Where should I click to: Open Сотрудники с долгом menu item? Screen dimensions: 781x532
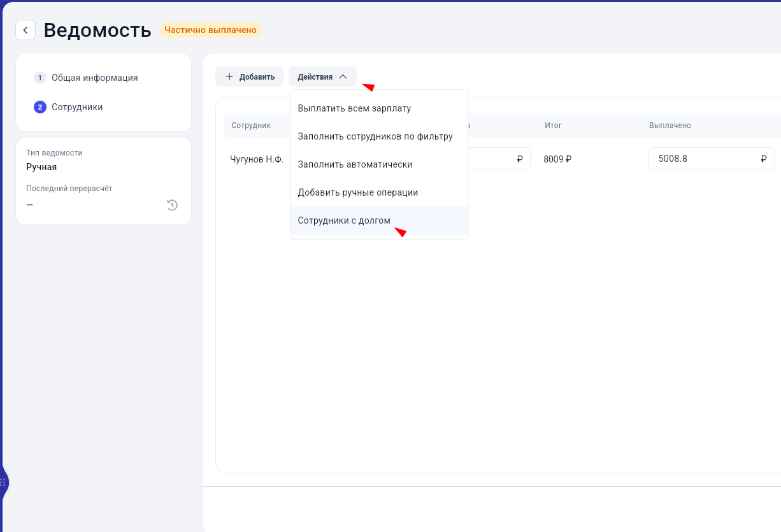coord(379,220)
